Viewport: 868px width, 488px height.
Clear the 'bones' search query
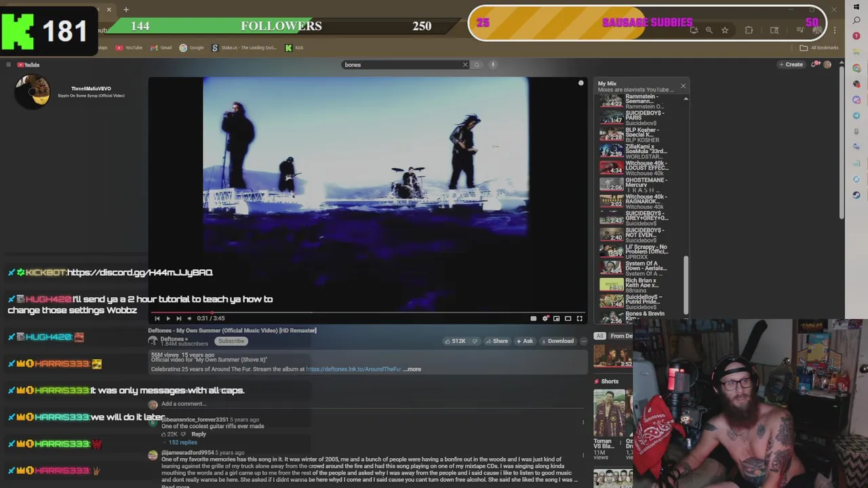click(x=465, y=65)
